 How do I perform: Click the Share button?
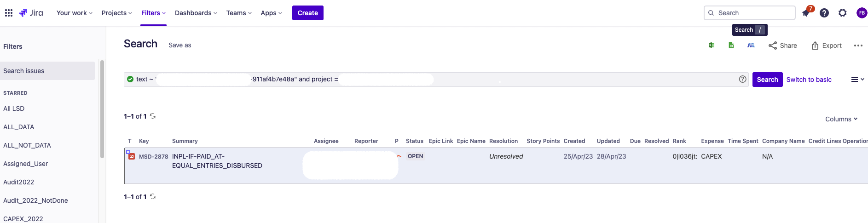coord(783,46)
